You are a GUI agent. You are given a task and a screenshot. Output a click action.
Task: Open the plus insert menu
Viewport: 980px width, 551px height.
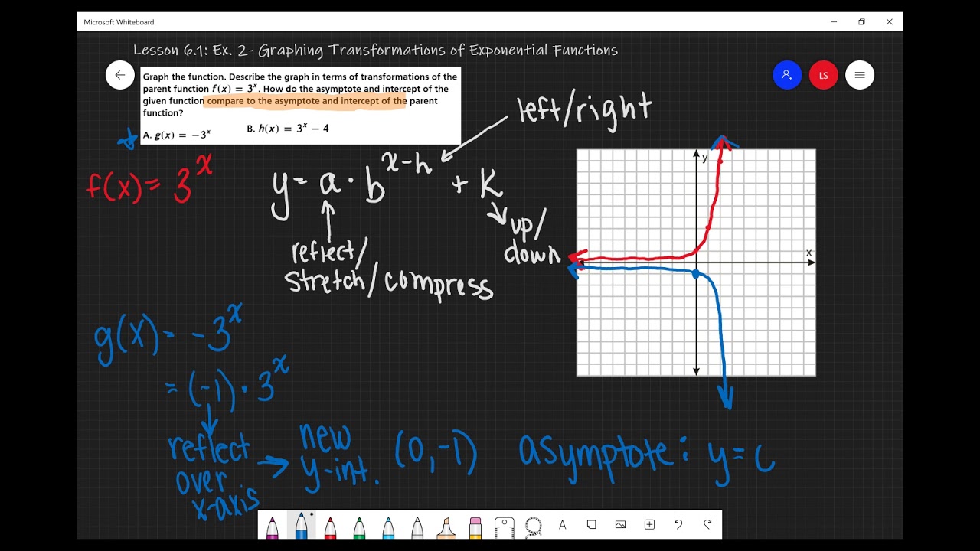coord(650,525)
